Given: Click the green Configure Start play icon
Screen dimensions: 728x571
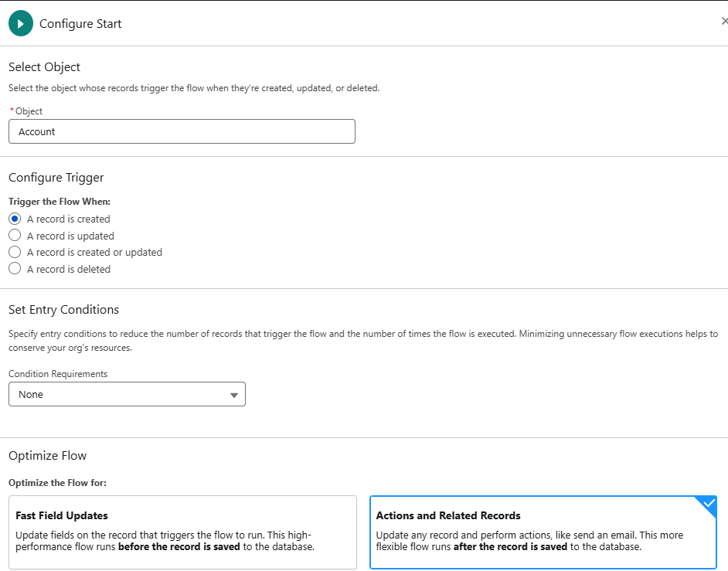Looking at the screenshot, I should pos(21,24).
